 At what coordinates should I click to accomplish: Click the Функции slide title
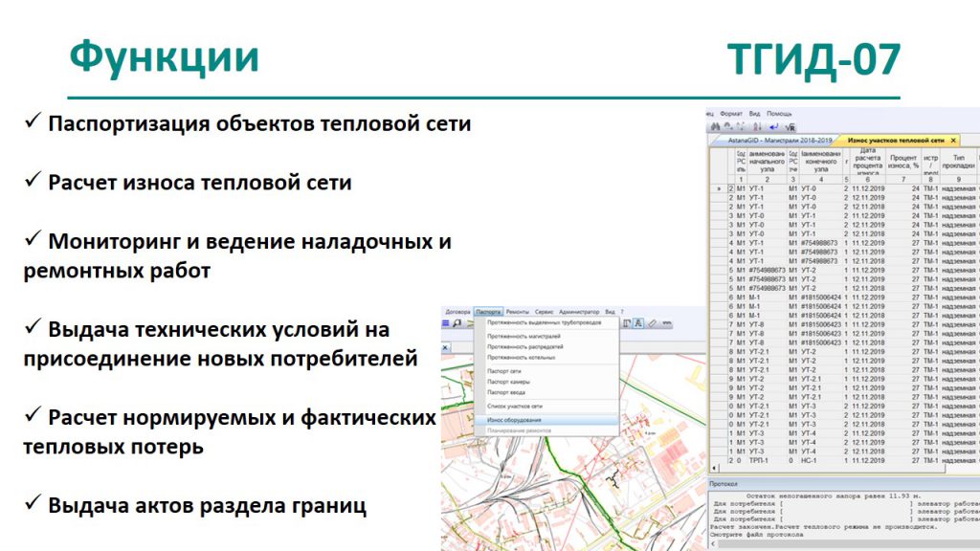[x=164, y=57]
